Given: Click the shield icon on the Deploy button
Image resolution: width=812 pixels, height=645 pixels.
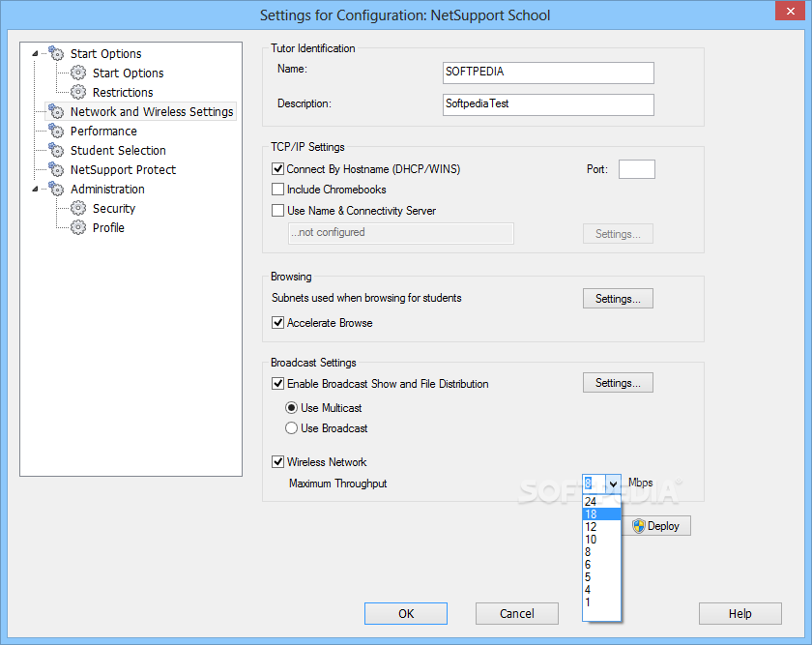Looking at the screenshot, I should [x=639, y=526].
